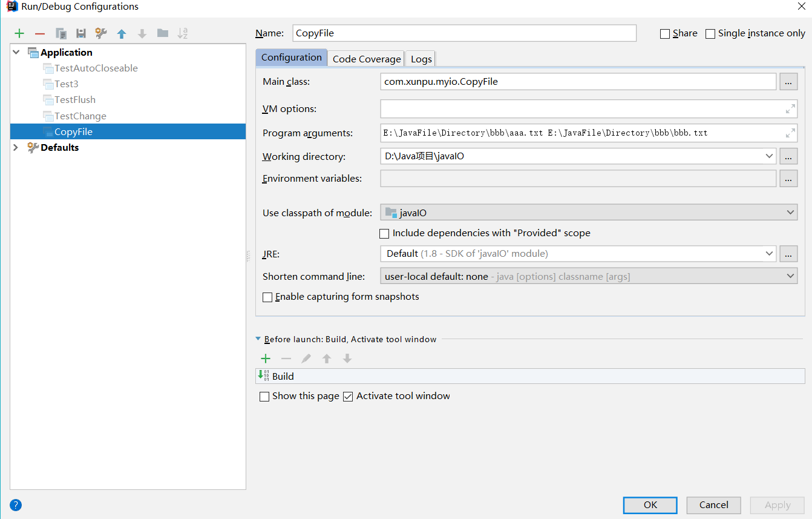Add a Before launch task
The width and height of the screenshot is (812, 519).
pyautogui.click(x=265, y=359)
